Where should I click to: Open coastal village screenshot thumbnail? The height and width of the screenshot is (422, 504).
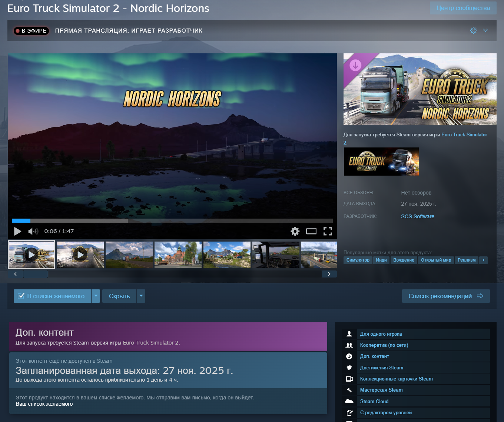(227, 255)
